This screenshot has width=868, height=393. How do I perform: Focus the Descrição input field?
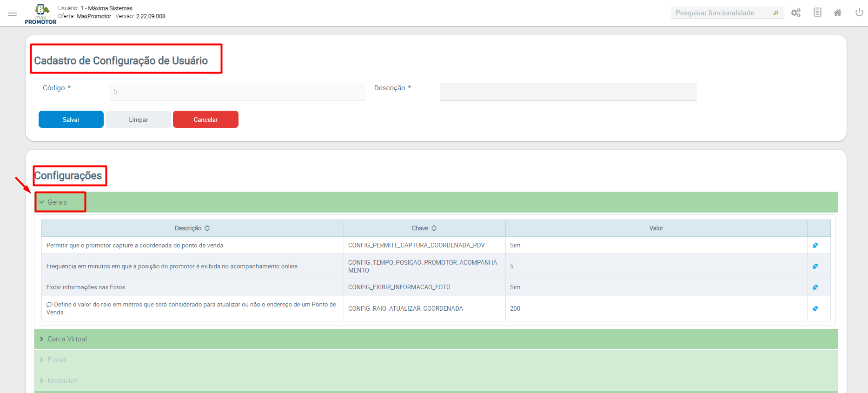point(568,92)
